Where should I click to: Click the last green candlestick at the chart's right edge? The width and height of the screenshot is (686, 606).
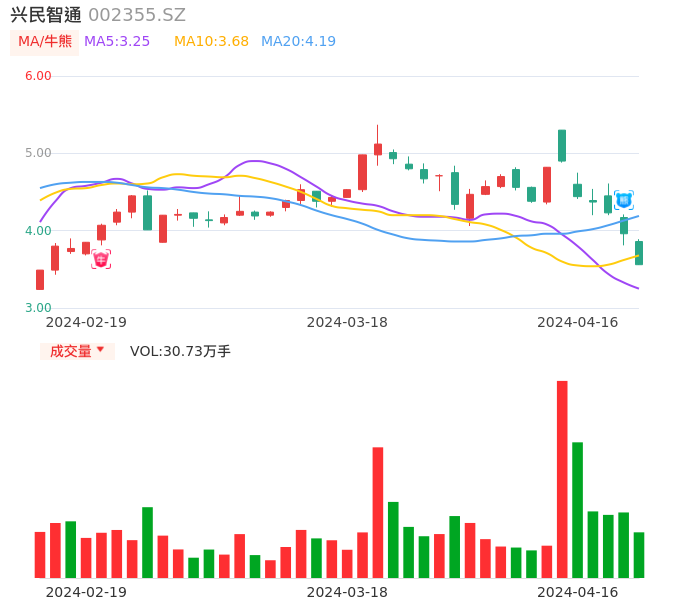click(x=639, y=253)
